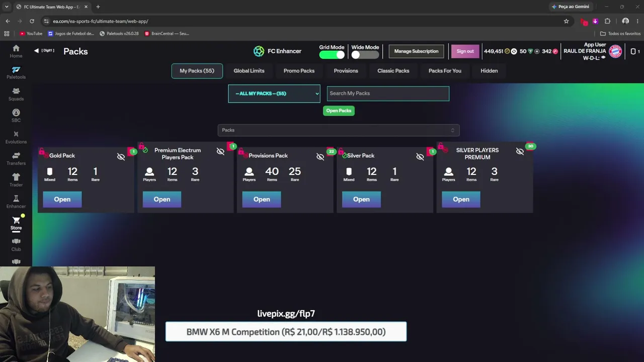Open the Gold Pack

pyautogui.click(x=62, y=200)
